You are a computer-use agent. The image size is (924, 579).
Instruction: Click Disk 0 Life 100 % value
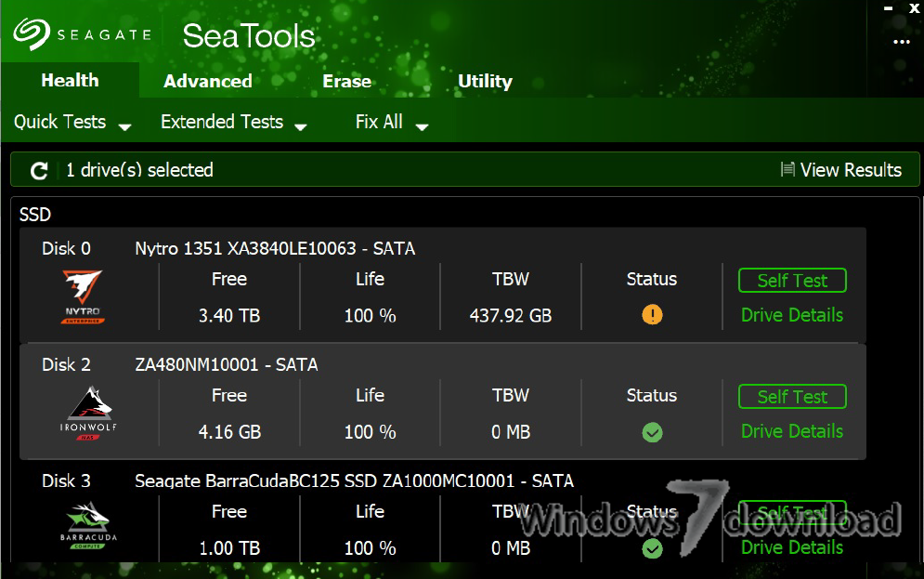tap(370, 315)
